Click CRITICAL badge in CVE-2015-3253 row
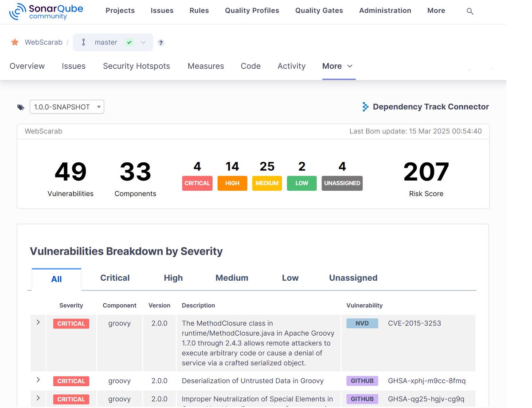The height and width of the screenshot is (408, 532). click(71, 323)
